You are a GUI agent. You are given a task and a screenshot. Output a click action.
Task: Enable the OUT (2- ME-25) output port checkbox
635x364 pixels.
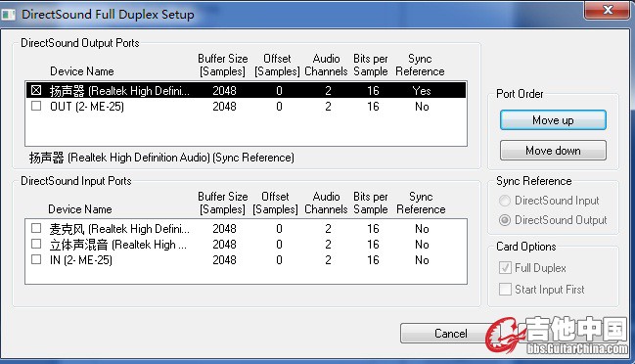click(36, 106)
